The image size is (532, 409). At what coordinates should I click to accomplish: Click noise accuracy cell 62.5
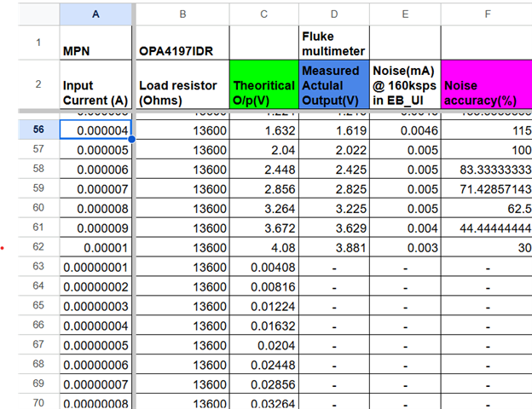(x=487, y=208)
